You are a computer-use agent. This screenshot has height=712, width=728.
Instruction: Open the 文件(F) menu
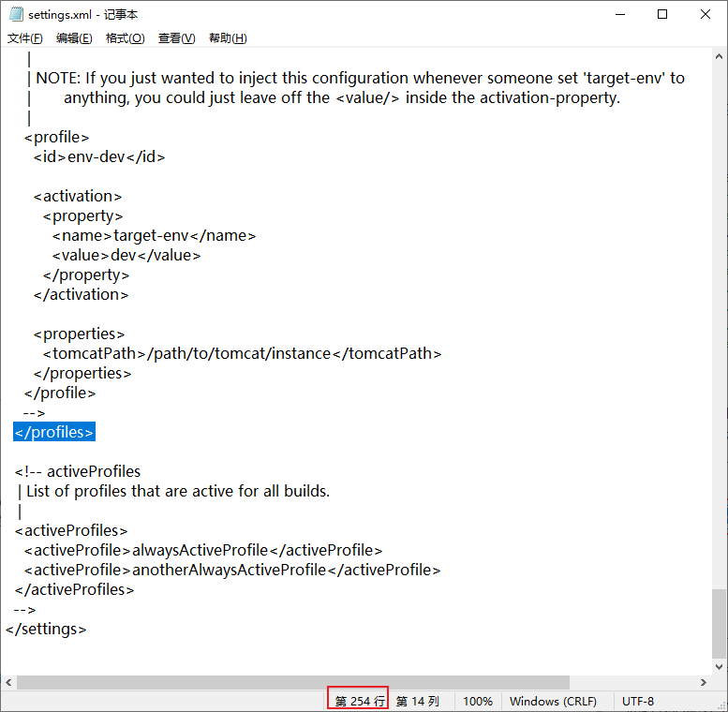click(25, 38)
